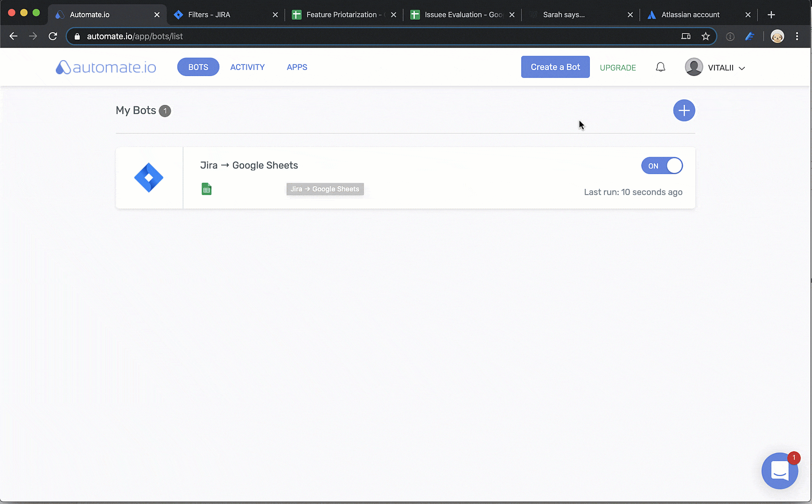This screenshot has height=504, width=812.
Task: Close the Automate.io tab
Action: click(x=157, y=15)
